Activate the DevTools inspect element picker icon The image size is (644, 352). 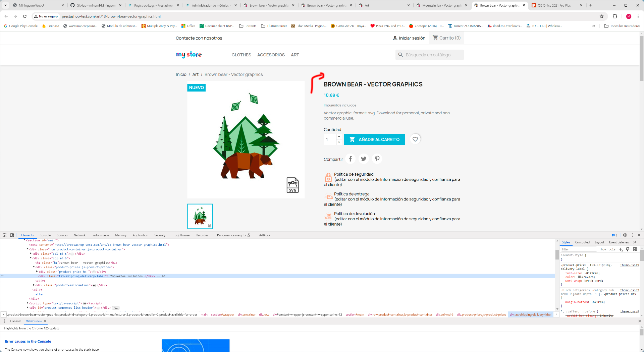coord(5,235)
